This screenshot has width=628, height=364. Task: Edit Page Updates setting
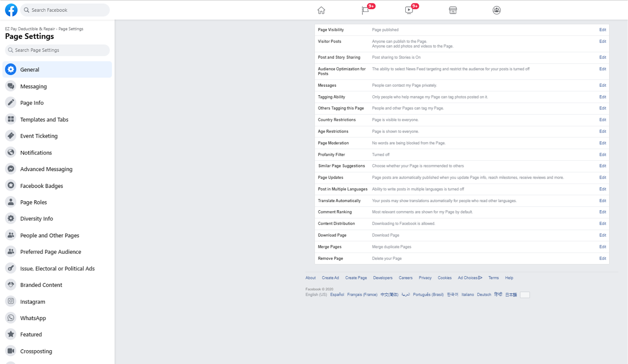(602, 177)
